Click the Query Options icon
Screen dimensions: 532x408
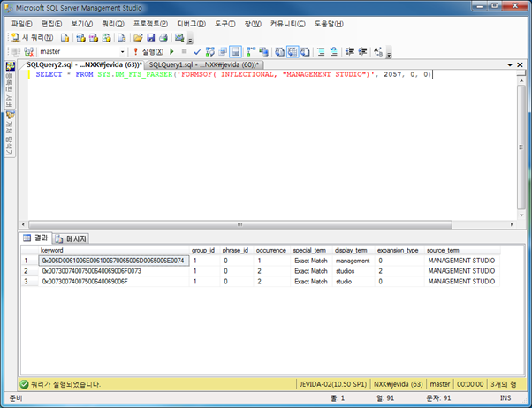pyautogui.click(x=223, y=51)
